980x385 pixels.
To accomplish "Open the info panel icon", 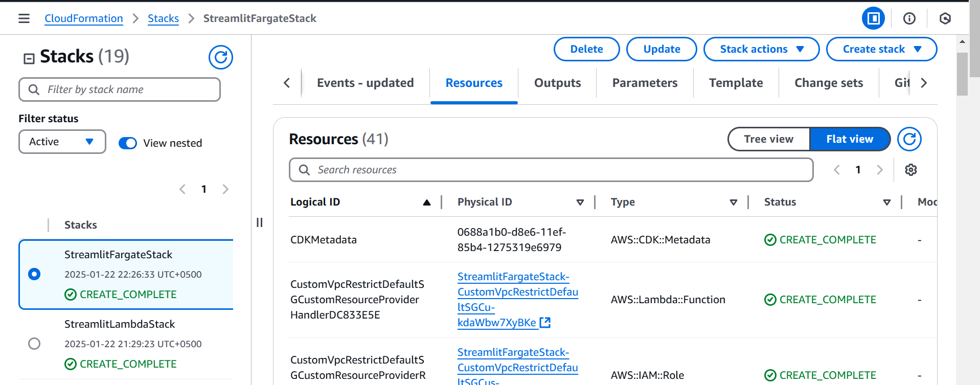I will click(x=909, y=18).
